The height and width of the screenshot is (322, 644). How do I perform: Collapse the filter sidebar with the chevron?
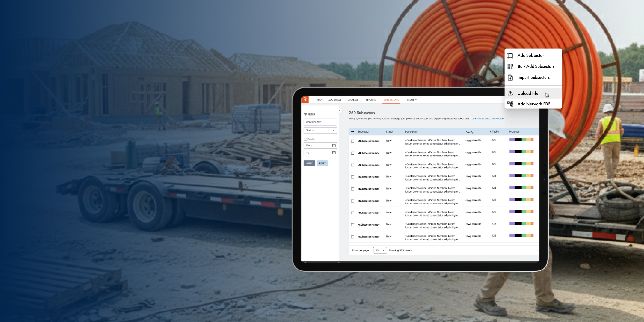339,111
